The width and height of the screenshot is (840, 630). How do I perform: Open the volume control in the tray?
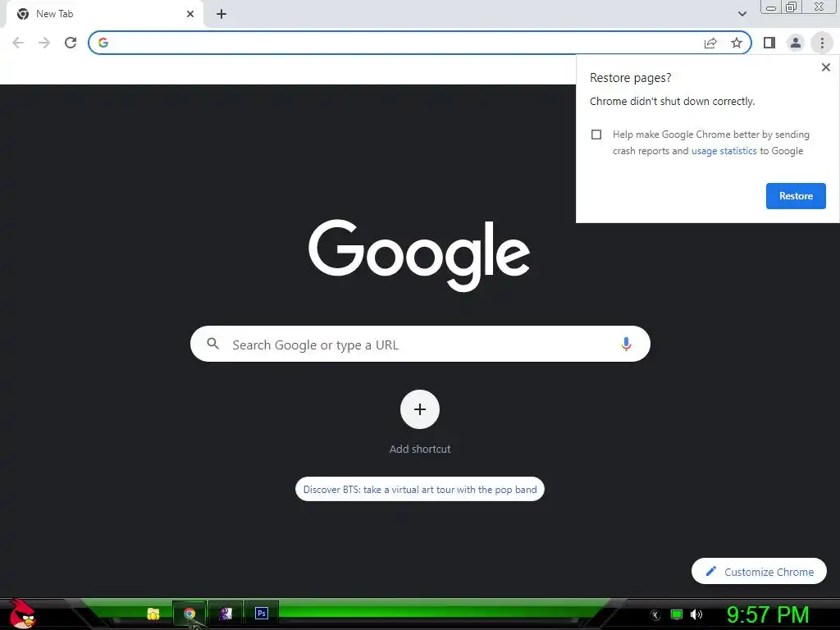(696, 614)
